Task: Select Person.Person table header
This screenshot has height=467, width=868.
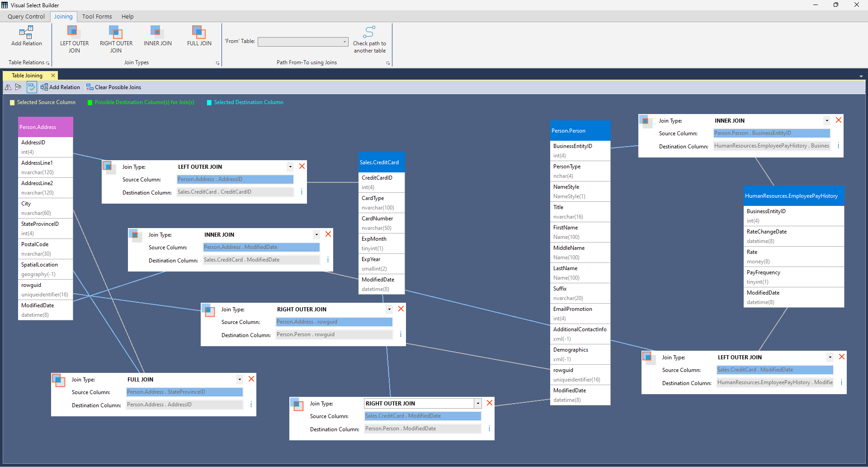Action: 580,131
